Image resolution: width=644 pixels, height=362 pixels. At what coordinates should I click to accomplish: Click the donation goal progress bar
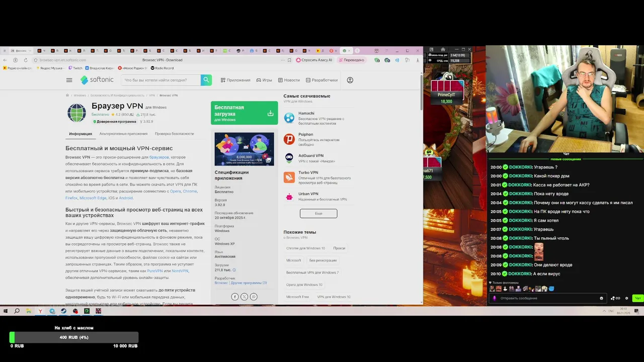coord(74,337)
